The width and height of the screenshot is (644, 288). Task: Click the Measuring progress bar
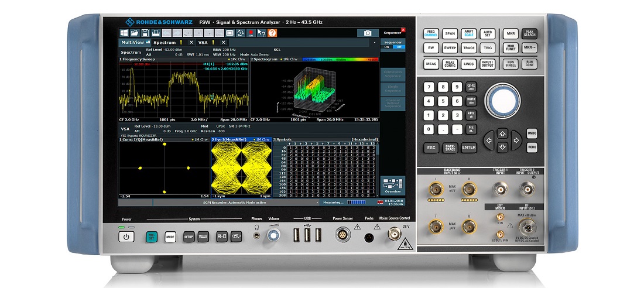(356, 203)
